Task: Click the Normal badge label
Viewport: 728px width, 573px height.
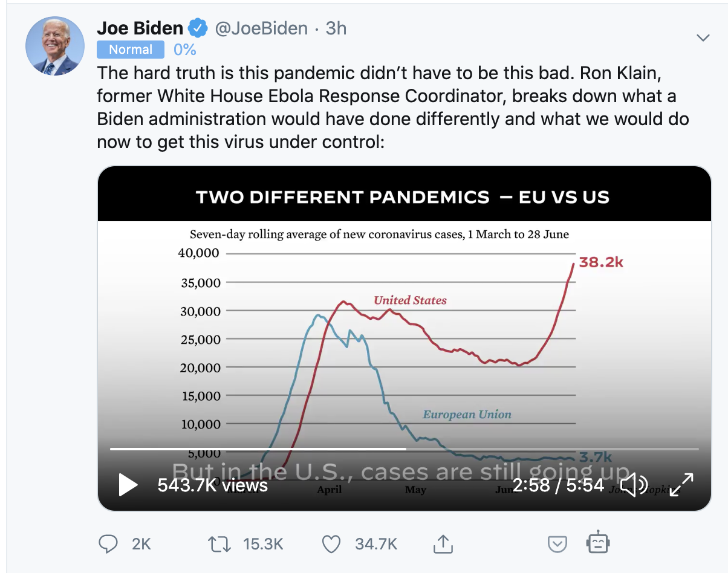Action: coord(131,50)
